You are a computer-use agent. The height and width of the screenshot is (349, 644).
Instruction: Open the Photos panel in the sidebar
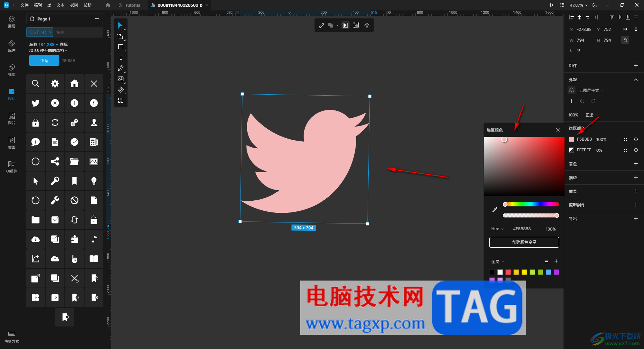[x=12, y=118]
